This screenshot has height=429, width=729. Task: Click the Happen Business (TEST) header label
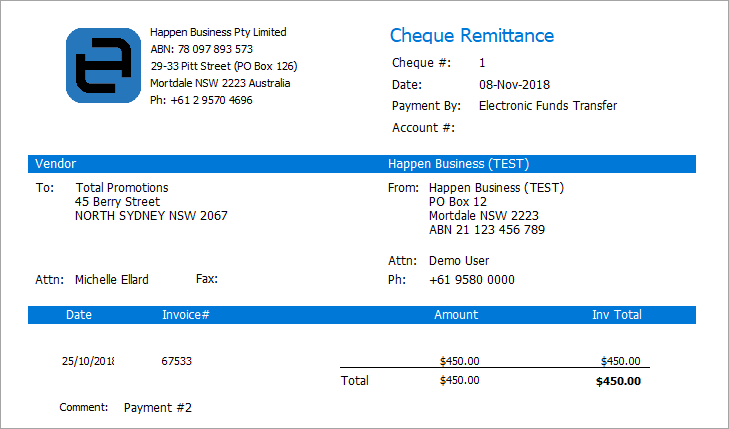[x=458, y=164]
